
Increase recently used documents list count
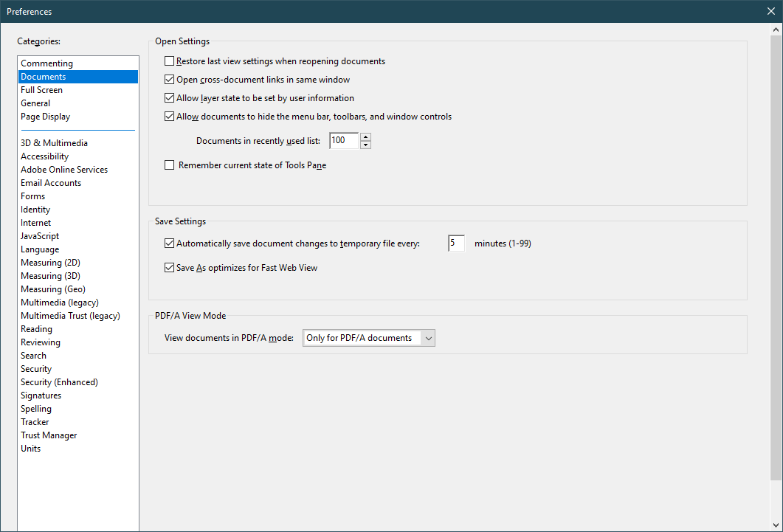pos(365,137)
